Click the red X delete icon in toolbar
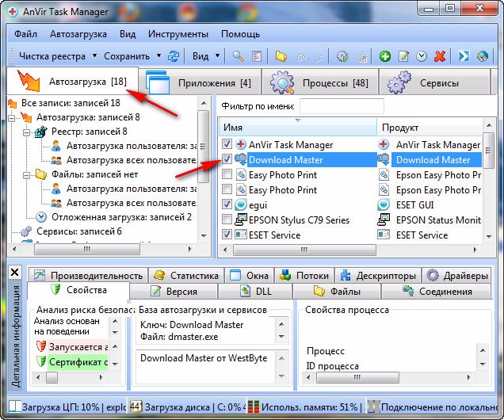Screen dimensions: 504x420 (x=439, y=56)
